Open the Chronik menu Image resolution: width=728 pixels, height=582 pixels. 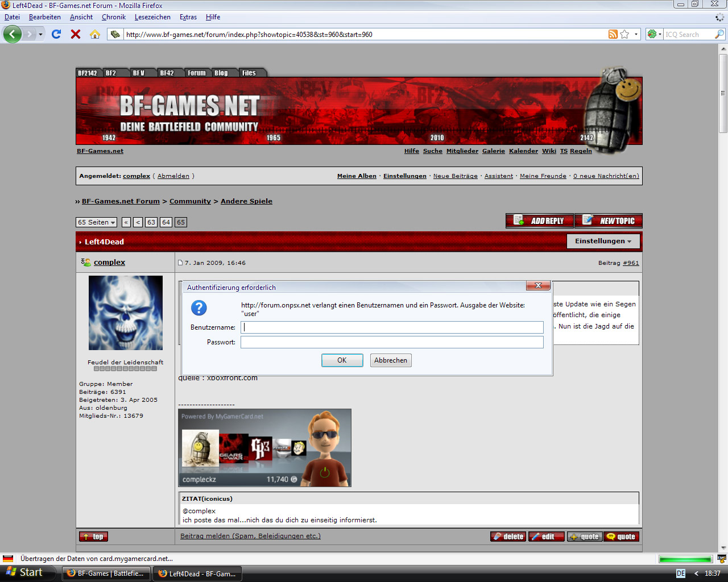coord(114,17)
